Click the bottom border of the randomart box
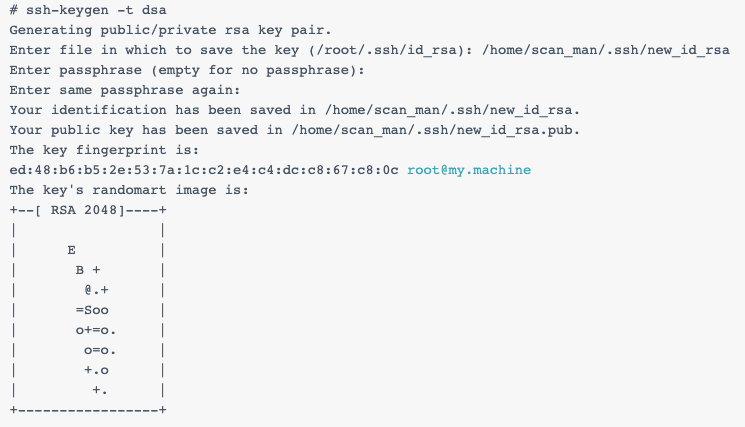Image resolution: width=745 pixels, height=427 pixels. click(88, 410)
